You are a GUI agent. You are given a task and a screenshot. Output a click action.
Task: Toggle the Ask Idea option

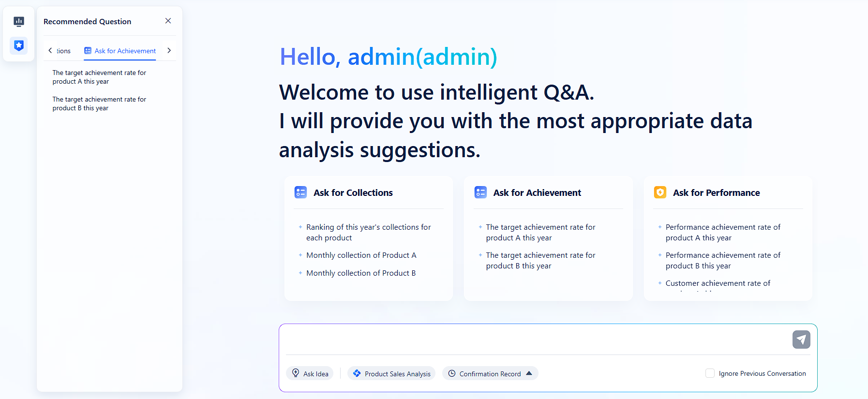(x=310, y=373)
